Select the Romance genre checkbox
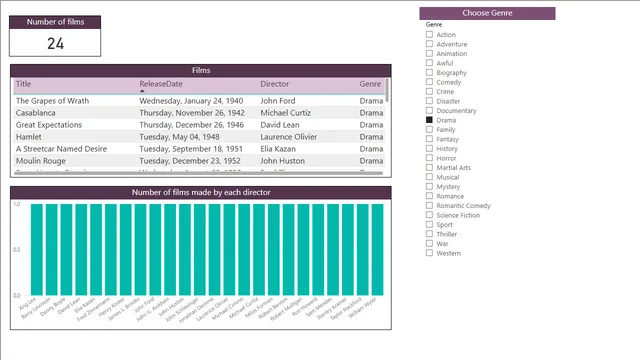Image resolution: width=640 pixels, height=360 pixels. (x=429, y=196)
